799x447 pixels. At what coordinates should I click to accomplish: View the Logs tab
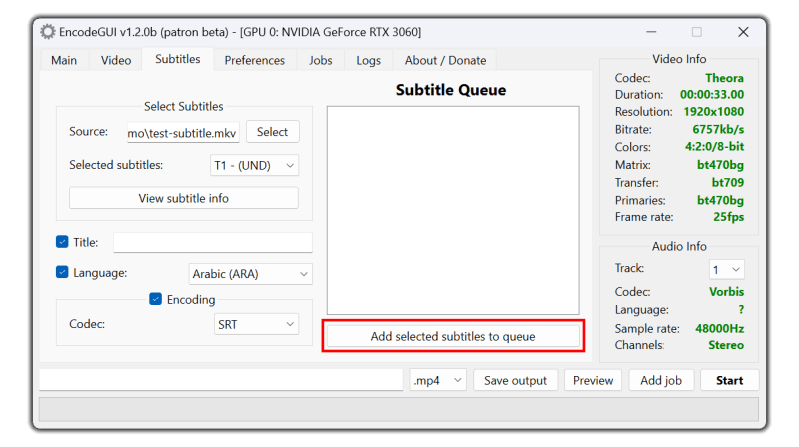click(368, 60)
